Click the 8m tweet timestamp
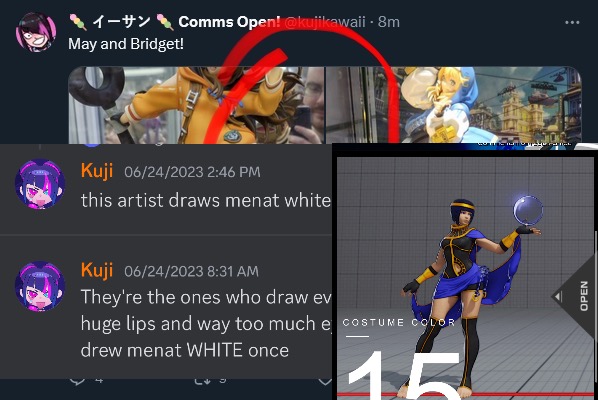This screenshot has width=598, height=400. coord(389,22)
